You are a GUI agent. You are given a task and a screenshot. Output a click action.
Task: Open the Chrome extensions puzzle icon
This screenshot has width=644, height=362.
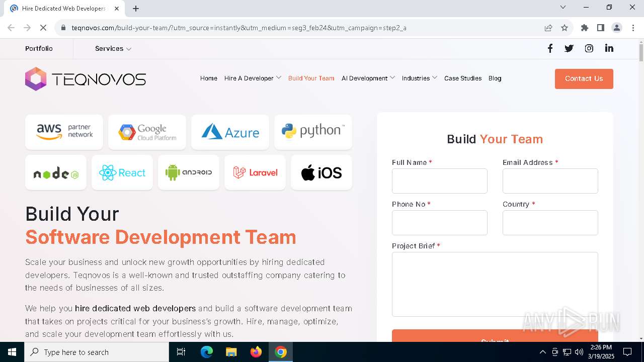585,28
